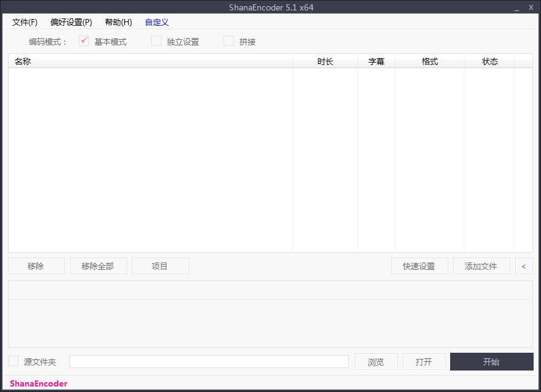Enable the 独立设置 checkbox
The image size is (541, 392).
point(157,41)
